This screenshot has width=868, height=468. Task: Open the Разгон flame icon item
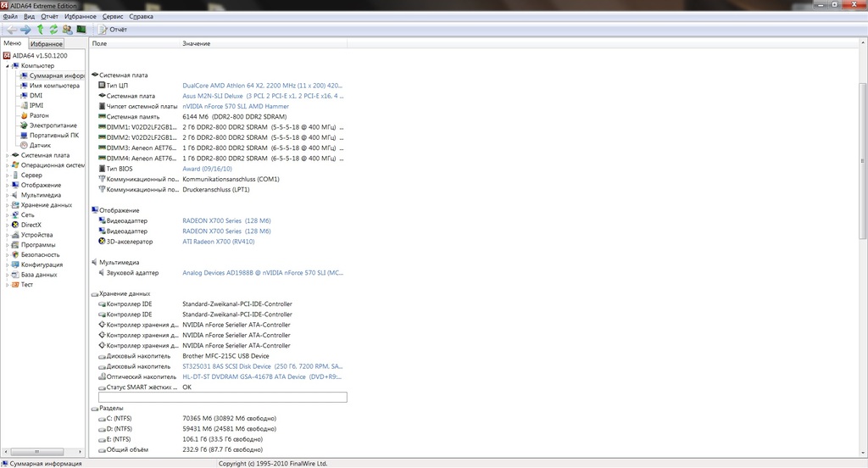(24, 116)
